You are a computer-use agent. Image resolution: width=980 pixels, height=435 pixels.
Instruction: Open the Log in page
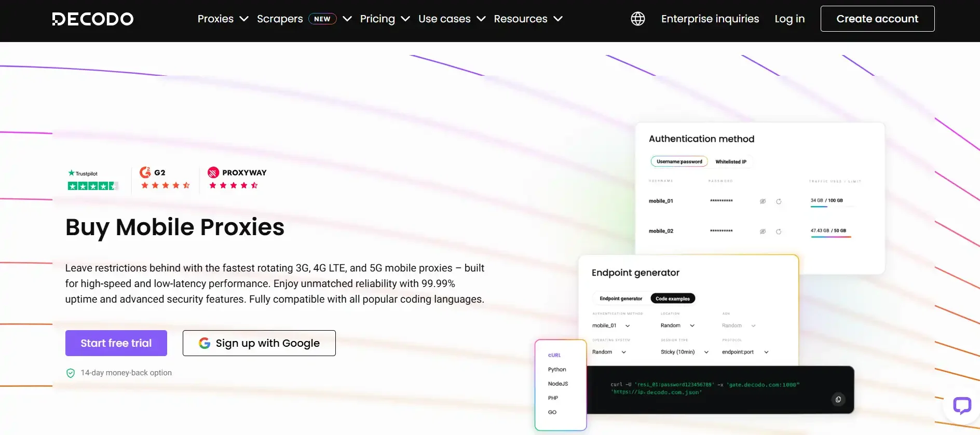(790, 19)
